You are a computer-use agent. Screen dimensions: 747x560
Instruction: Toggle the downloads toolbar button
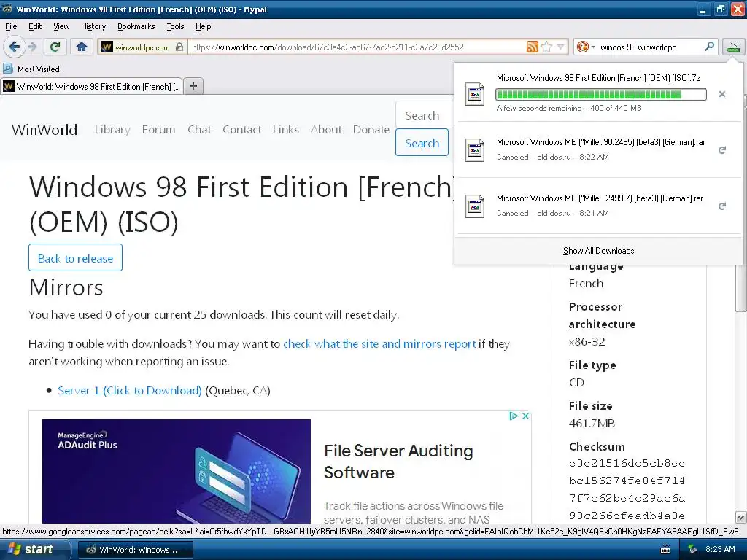click(733, 47)
